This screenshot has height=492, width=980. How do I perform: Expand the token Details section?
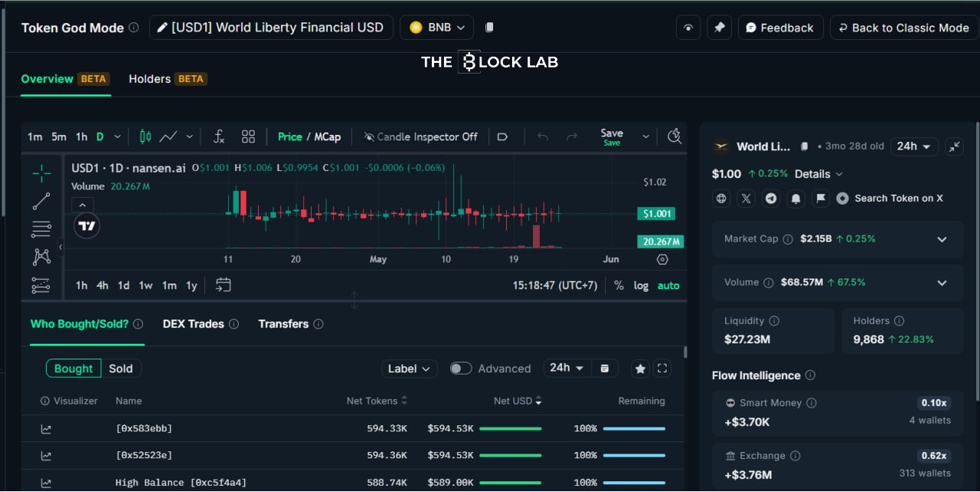818,174
